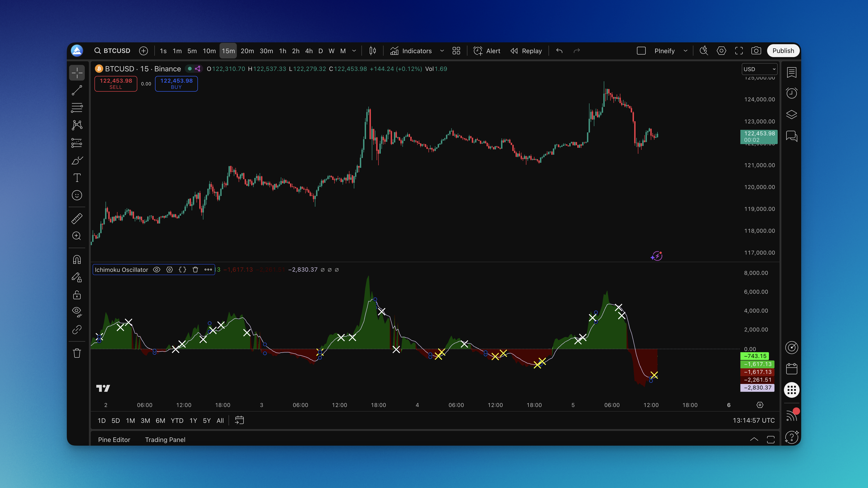Toggle hide all drawings eye icon
Image resolution: width=868 pixels, height=488 pixels.
pos(77,311)
